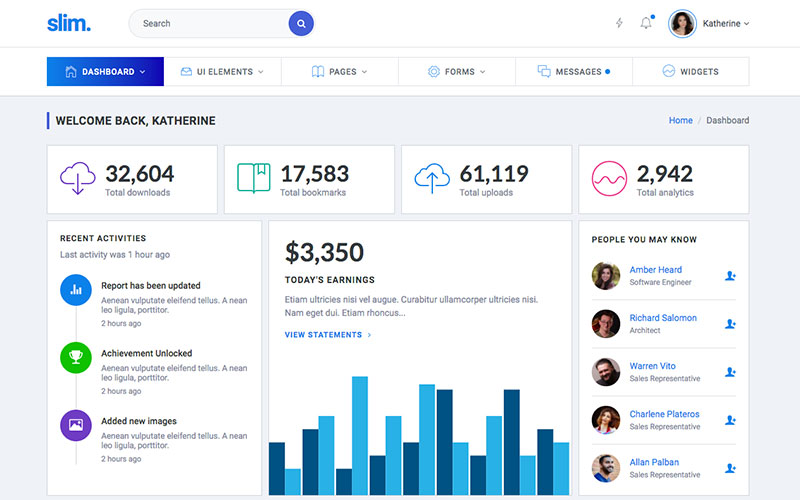Click the Dashboard home icon
Screen dimensions: 800x500
click(71, 71)
